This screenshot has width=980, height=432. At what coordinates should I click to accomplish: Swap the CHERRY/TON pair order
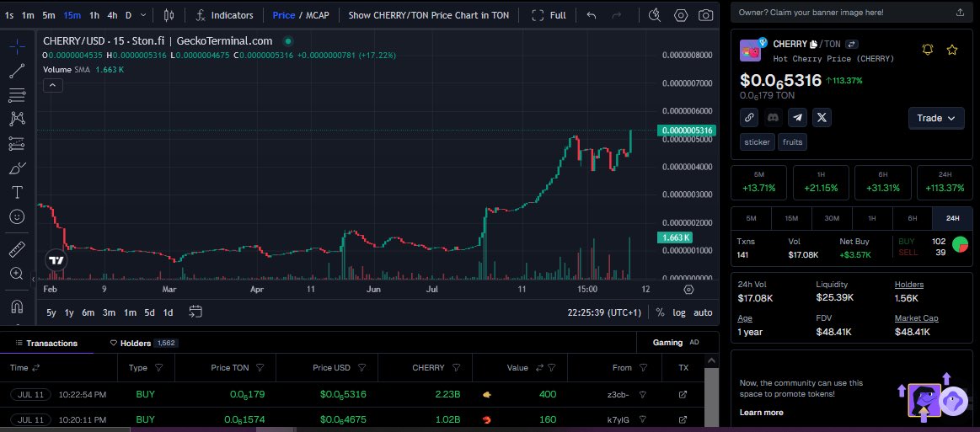[x=852, y=45]
